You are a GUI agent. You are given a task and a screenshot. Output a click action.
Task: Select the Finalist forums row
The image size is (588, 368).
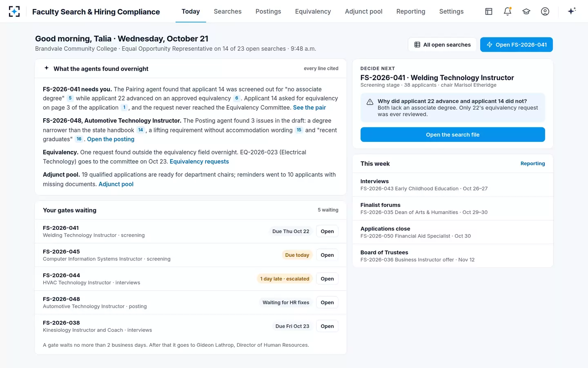pos(453,209)
